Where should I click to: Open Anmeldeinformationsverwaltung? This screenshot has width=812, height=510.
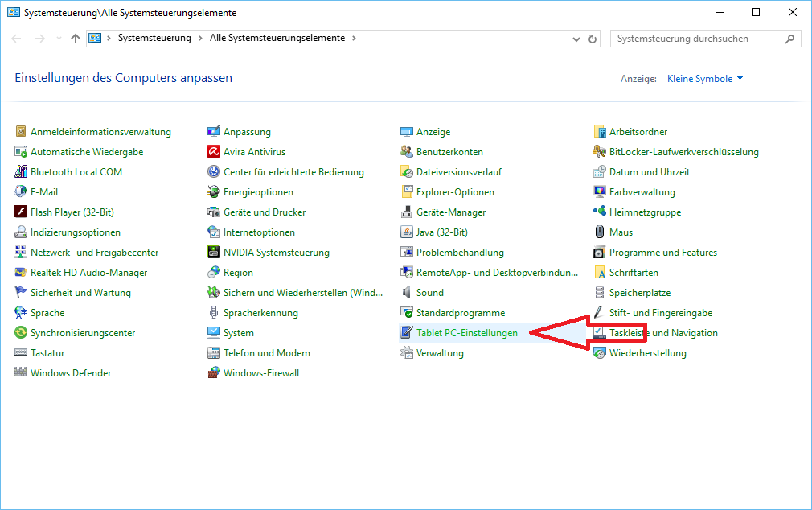coord(100,132)
